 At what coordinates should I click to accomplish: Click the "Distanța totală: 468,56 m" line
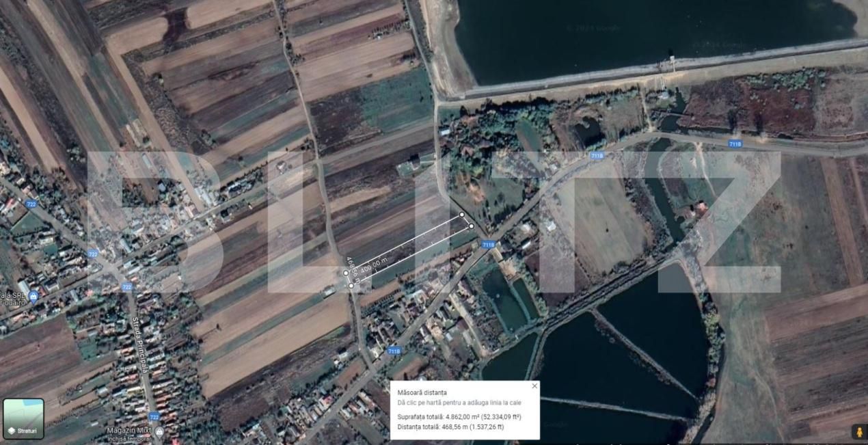point(451,427)
